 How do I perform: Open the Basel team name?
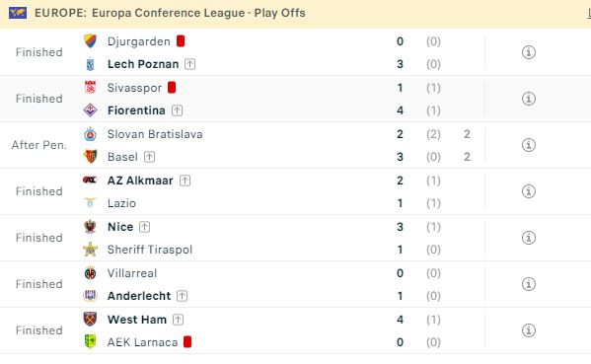click(122, 157)
